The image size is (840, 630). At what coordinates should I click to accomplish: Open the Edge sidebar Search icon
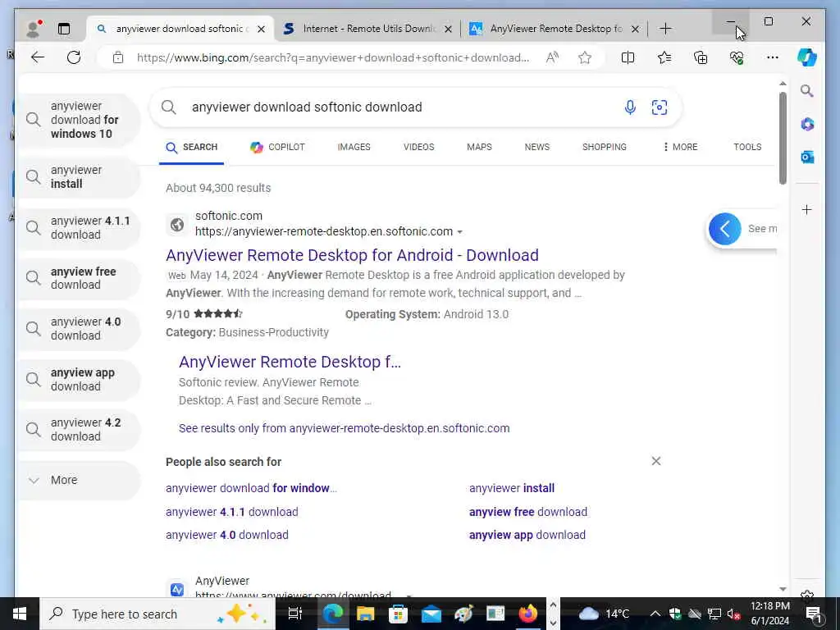[807, 90]
